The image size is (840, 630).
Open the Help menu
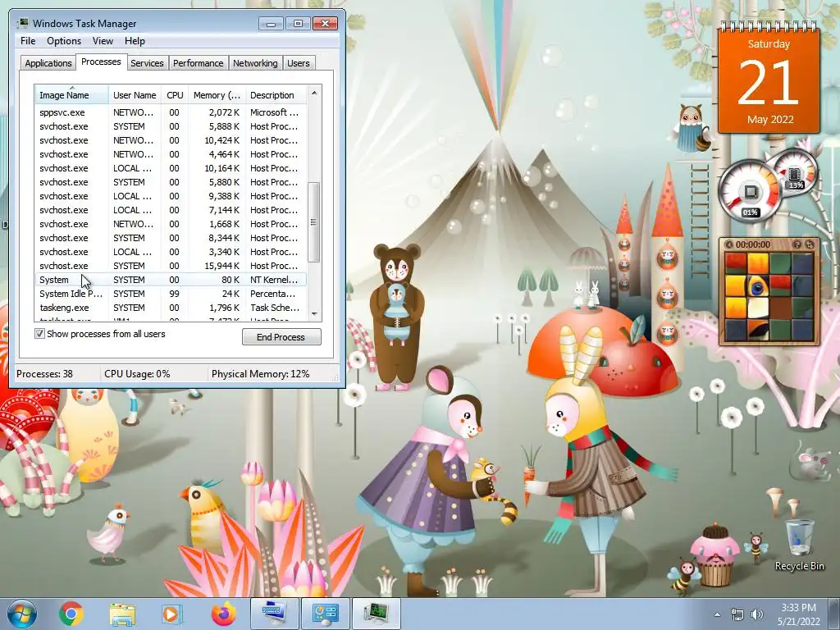pos(135,41)
